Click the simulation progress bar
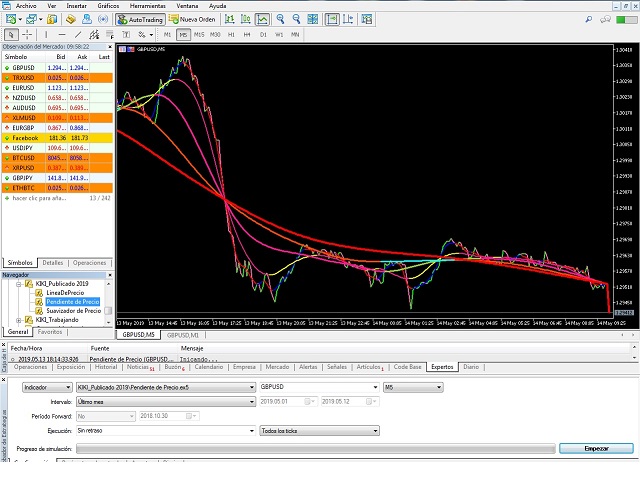 (x=315, y=449)
